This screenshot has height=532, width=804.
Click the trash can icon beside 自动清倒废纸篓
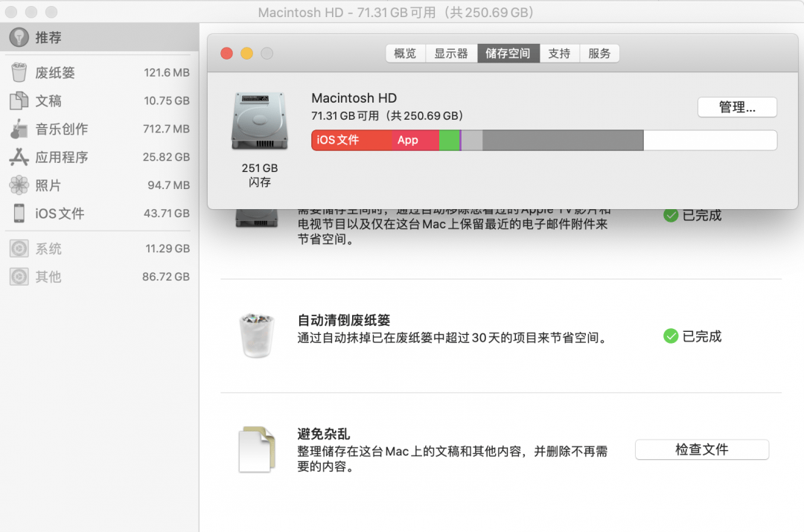pos(257,335)
